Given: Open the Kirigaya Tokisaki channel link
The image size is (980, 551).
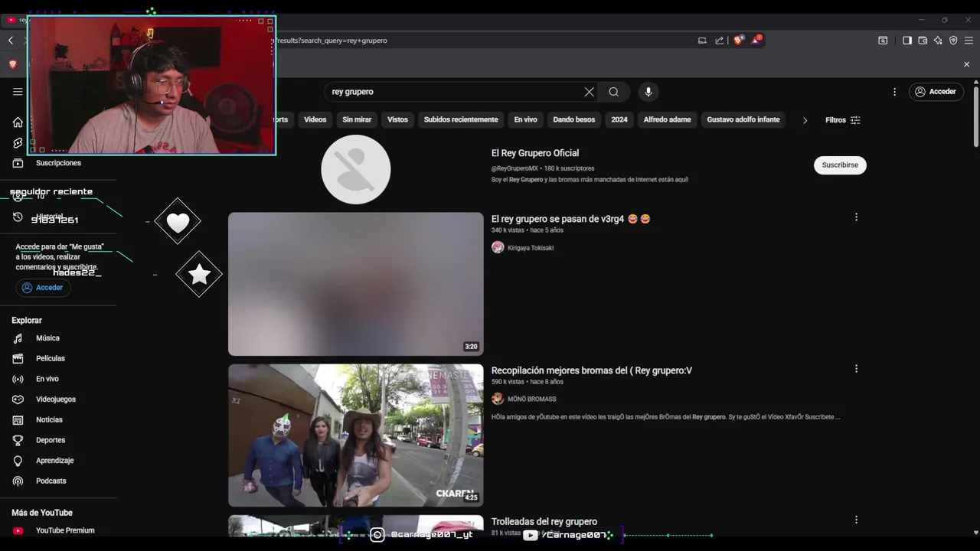Looking at the screenshot, I should coord(531,248).
